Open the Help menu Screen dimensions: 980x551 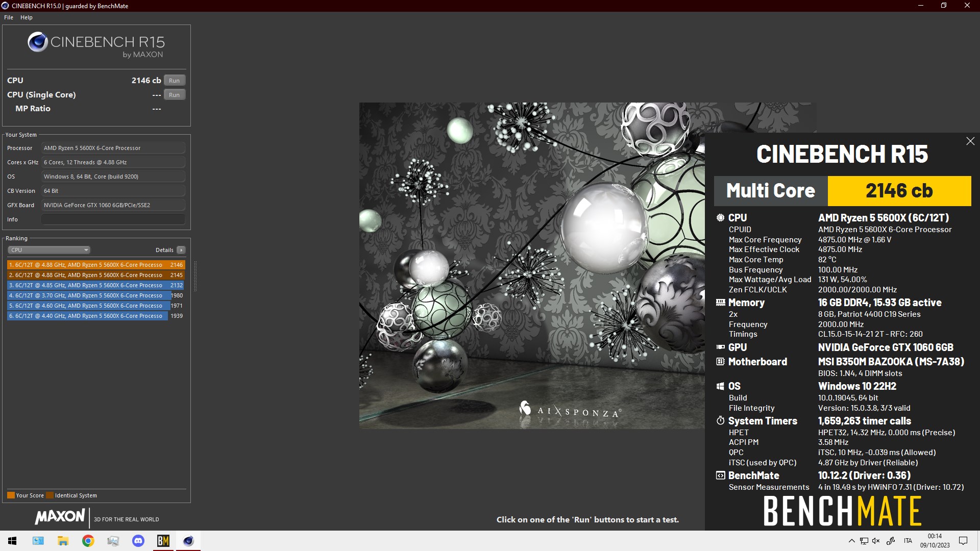(27, 17)
